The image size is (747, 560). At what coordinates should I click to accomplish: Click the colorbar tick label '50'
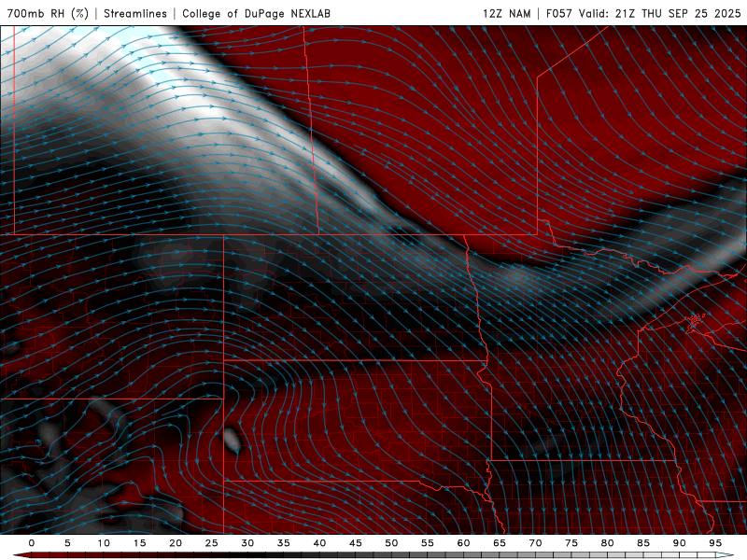click(x=391, y=543)
